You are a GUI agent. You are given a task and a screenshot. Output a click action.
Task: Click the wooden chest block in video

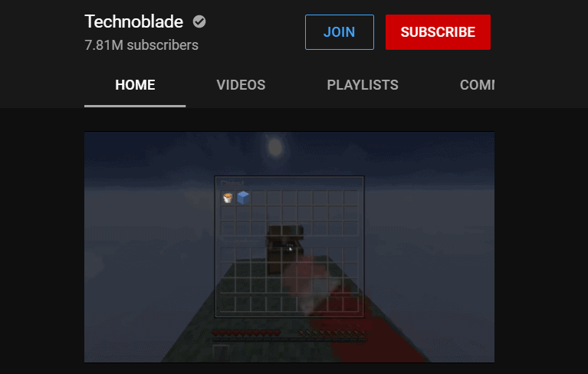[284, 248]
